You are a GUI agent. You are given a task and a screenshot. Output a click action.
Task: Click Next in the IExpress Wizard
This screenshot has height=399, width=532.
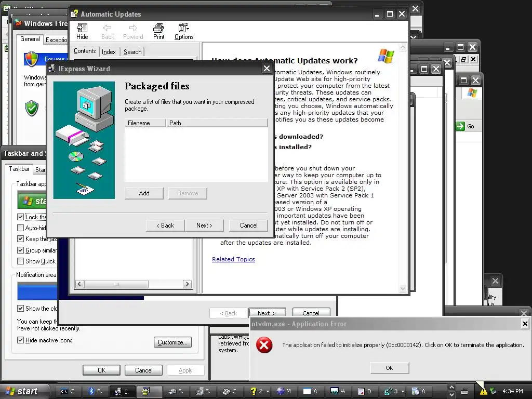[x=204, y=225]
